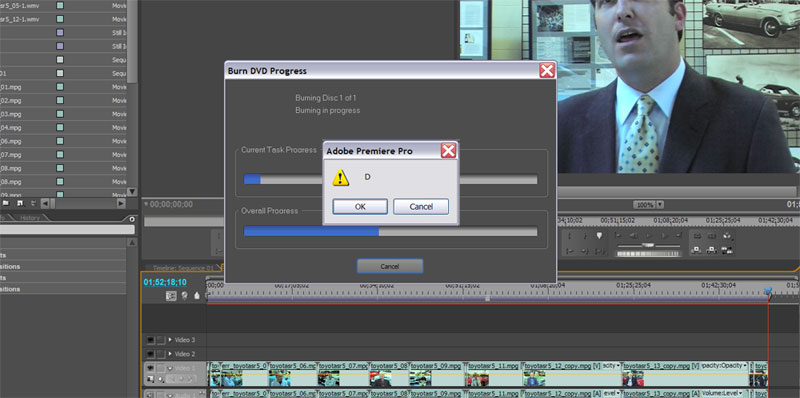Screen dimensions: 800x398
Task: Cancel the Burn DVD Progress dialog
Action: (x=390, y=266)
